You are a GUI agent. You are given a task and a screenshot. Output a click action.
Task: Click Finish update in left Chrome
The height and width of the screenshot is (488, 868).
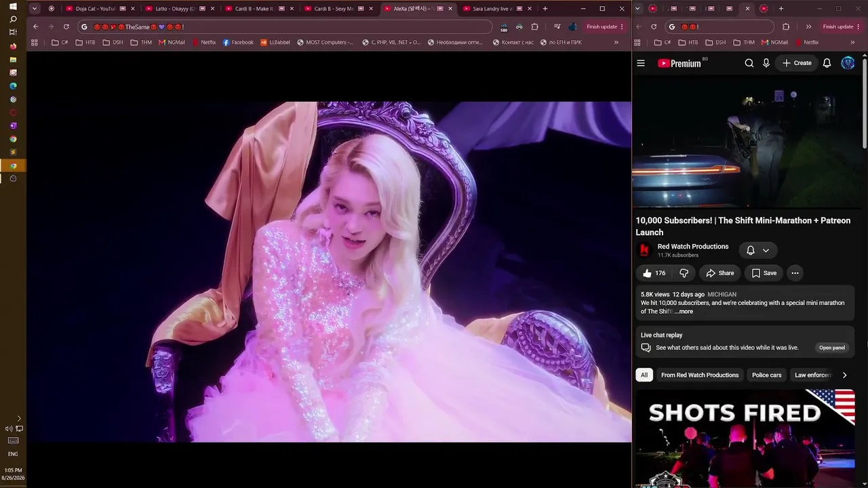pyautogui.click(x=605, y=26)
